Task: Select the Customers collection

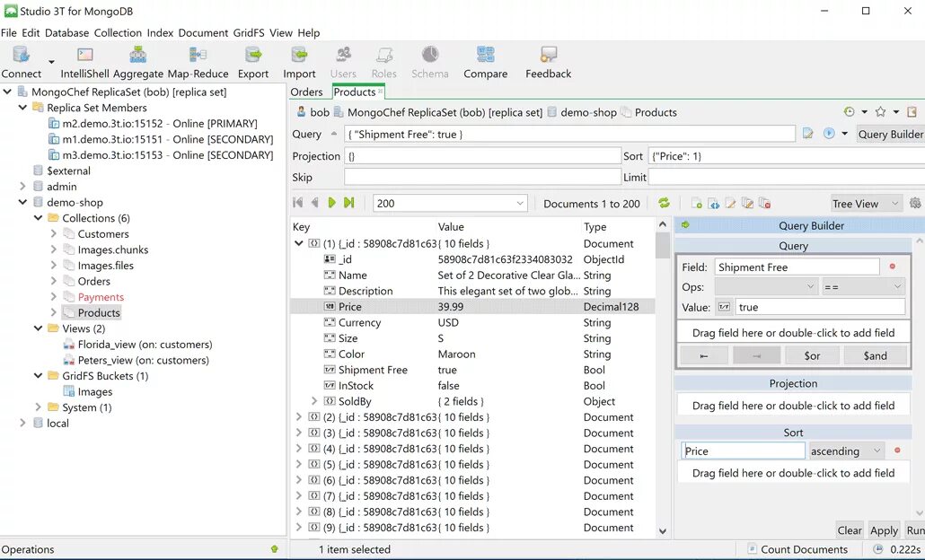Action: click(x=103, y=234)
